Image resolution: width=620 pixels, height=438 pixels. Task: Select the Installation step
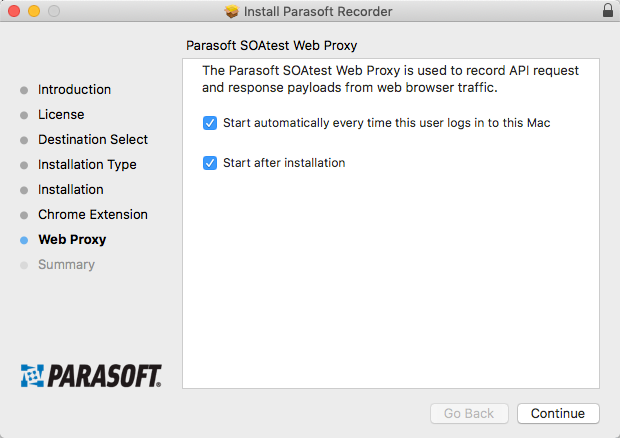71,190
